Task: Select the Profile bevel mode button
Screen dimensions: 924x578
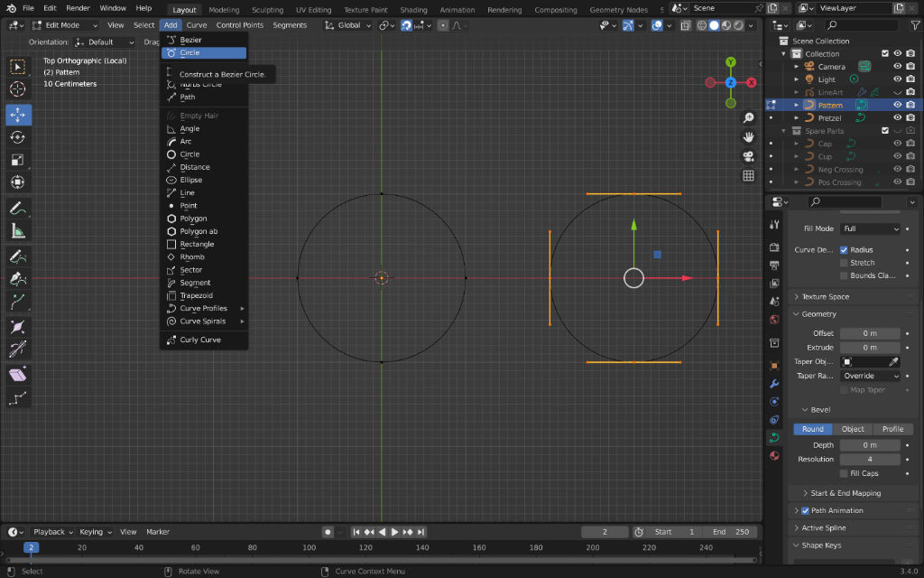Action: tap(892, 429)
